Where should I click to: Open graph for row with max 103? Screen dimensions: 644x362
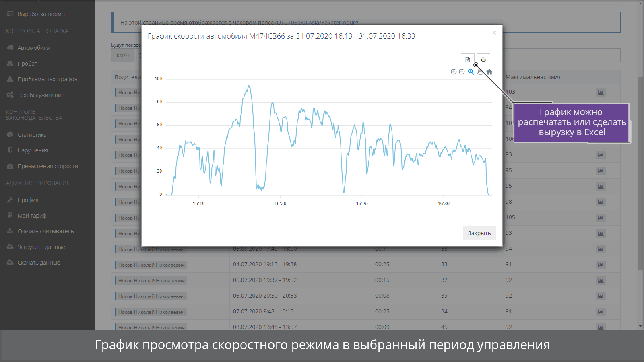601,93
